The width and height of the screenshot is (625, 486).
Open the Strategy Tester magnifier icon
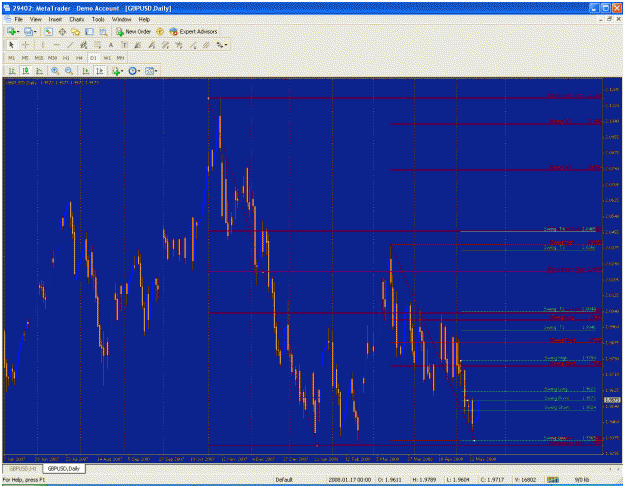tap(103, 31)
